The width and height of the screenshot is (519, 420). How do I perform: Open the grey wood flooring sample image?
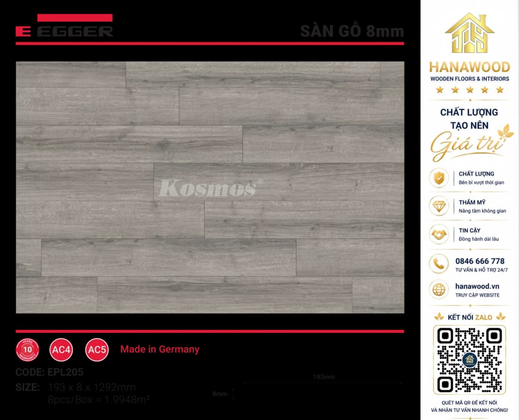[x=210, y=187]
